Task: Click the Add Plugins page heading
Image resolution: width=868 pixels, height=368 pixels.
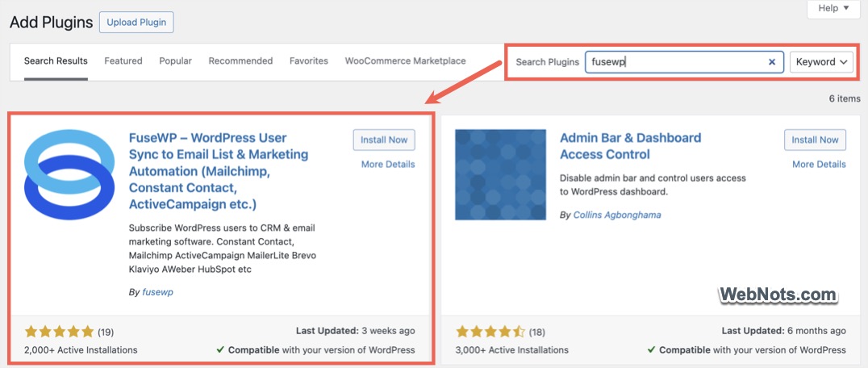Action: pyautogui.click(x=52, y=23)
